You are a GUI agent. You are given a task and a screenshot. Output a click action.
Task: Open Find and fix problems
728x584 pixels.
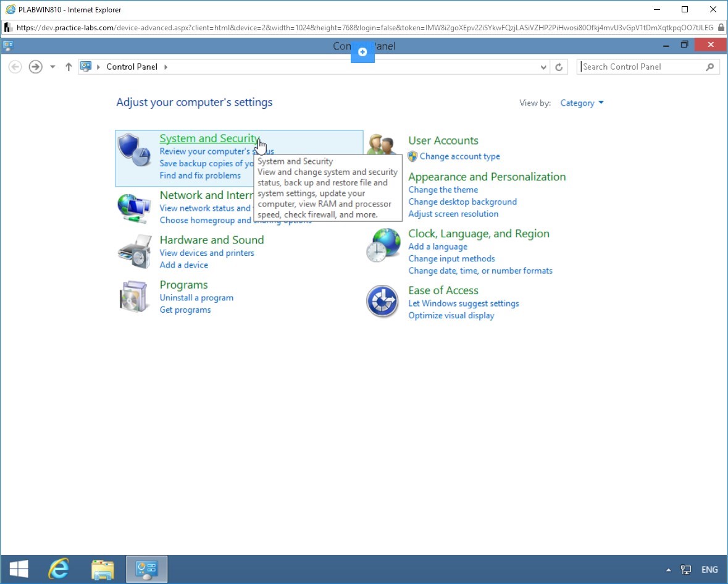tap(200, 176)
